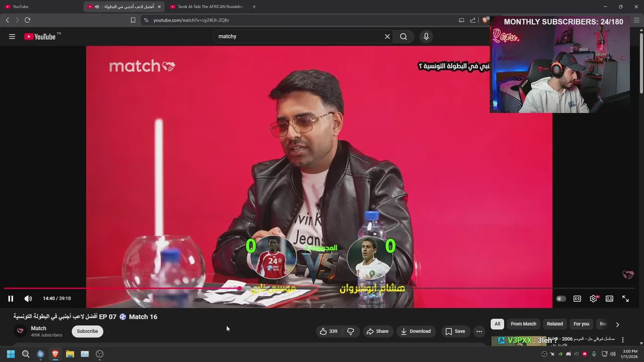Enter full screen mode
Image resolution: width=644 pixels, height=362 pixels.
[x=625, y=299]
